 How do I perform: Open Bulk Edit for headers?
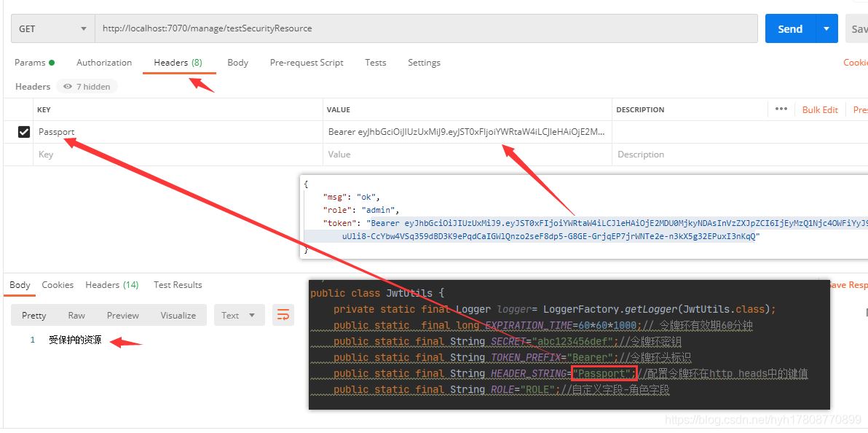click(x=820, y=109)
